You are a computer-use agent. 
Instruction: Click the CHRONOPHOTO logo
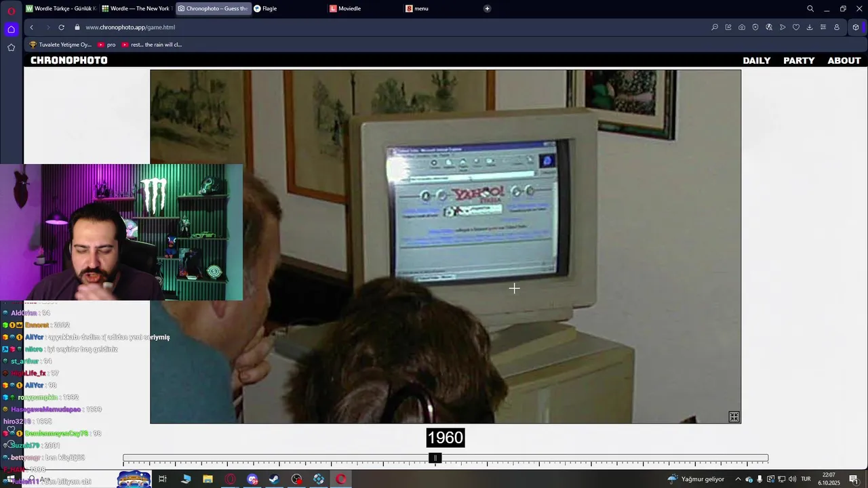tap(69, 60)
